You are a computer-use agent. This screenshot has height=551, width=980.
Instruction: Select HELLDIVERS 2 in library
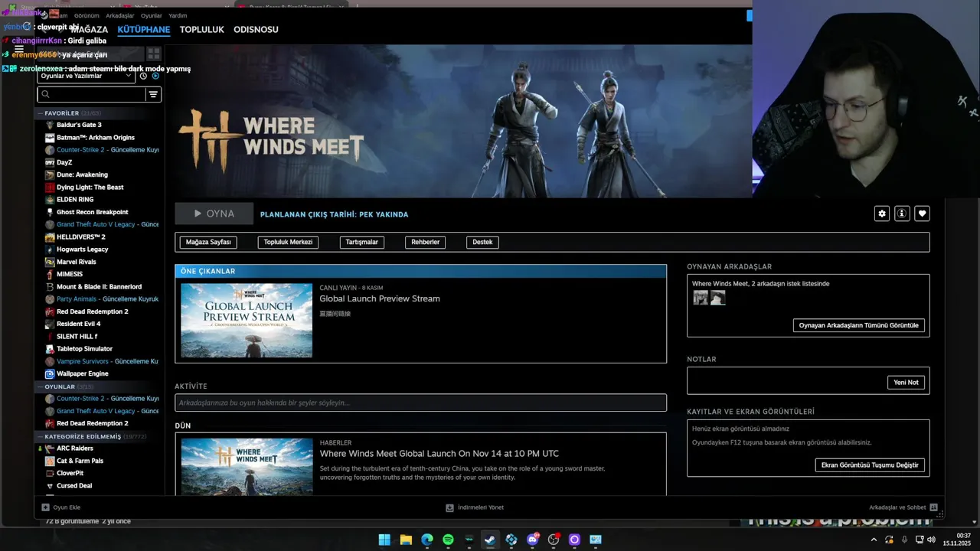(x=81, y=236)
